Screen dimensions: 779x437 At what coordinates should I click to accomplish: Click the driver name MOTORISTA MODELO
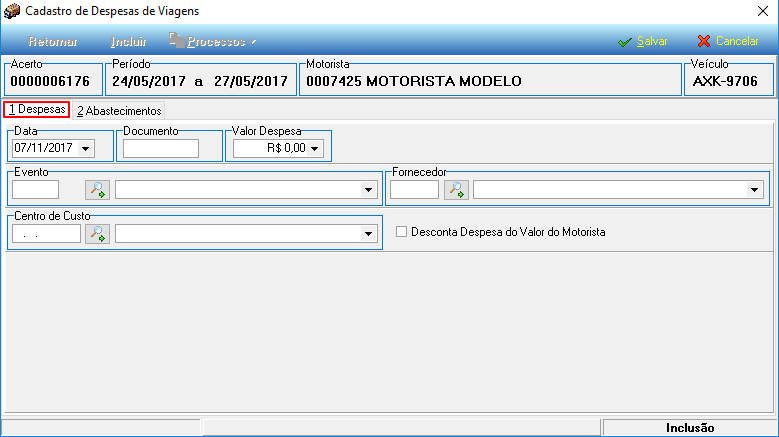tap(444, 81)
